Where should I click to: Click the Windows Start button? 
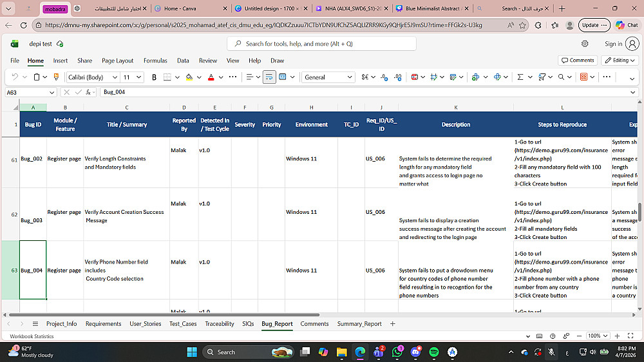point(192,352)
